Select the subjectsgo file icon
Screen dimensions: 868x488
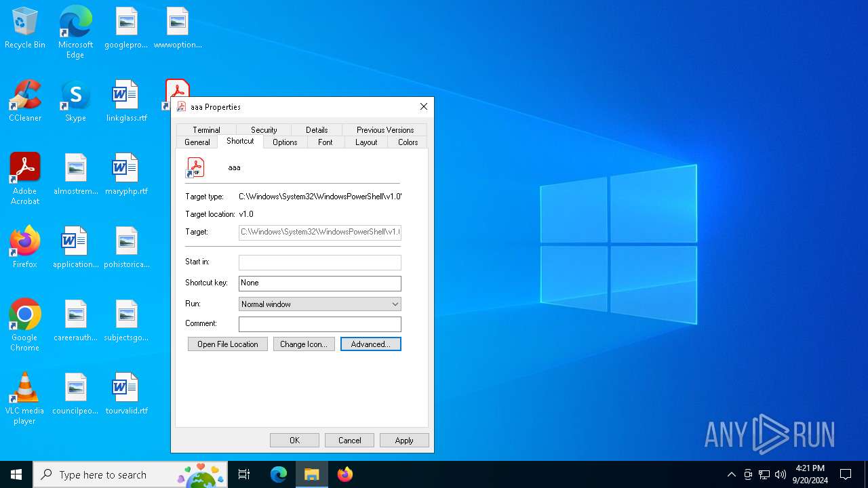pos(126,321)
